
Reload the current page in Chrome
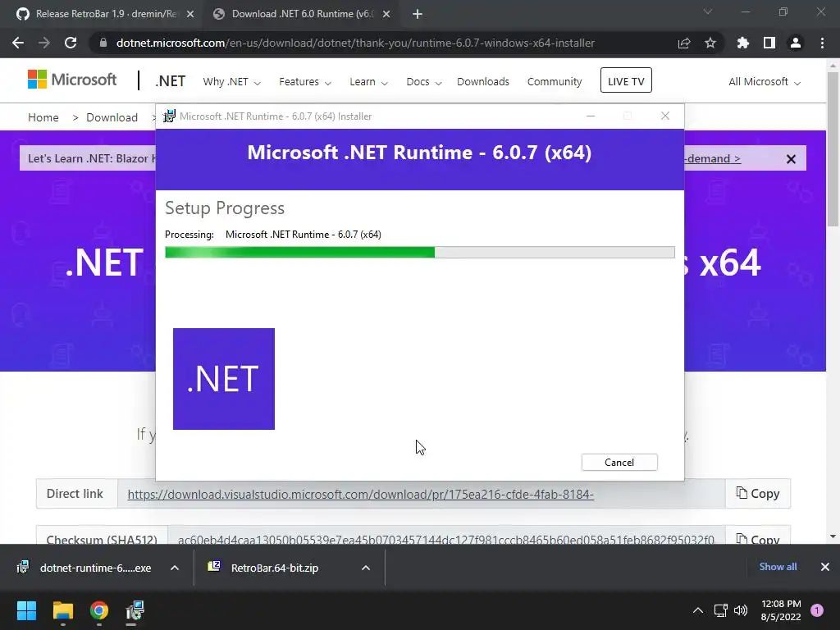[x=71, y=43]
